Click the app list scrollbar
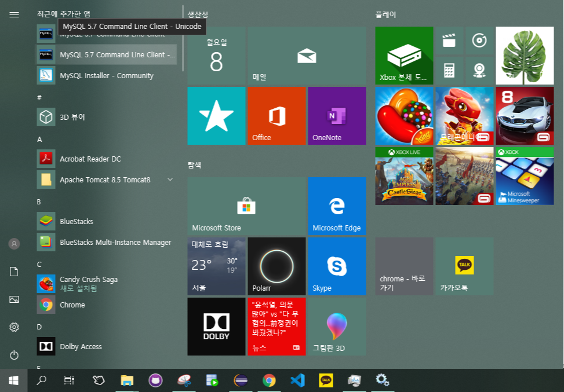Viewport: 564px width, 392px height. [183, 38]
